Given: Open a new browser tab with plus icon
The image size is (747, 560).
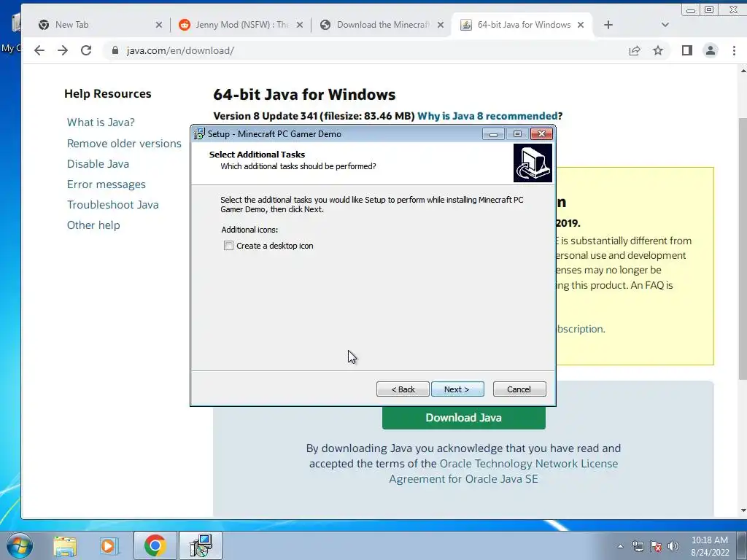Looking at the screenshot, I should tap(608, 25).
